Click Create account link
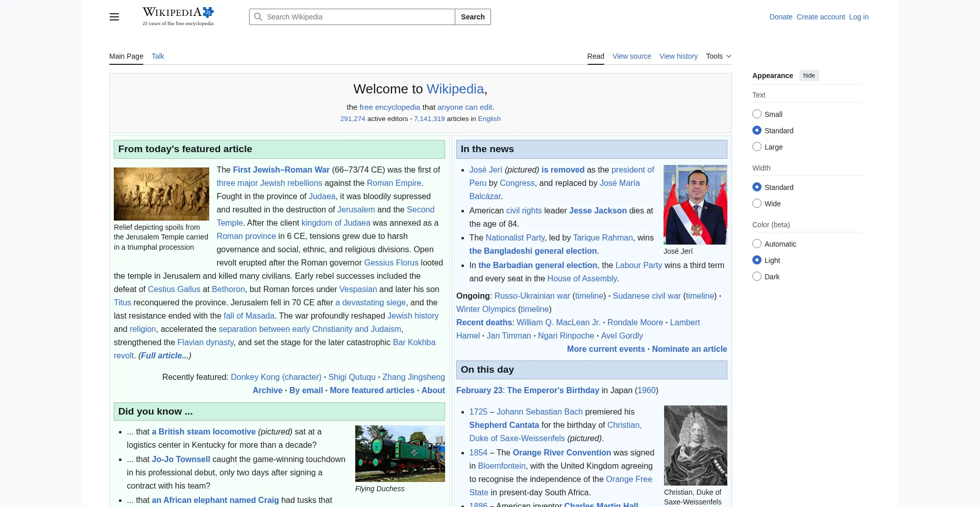 click(x=821, y=17)
